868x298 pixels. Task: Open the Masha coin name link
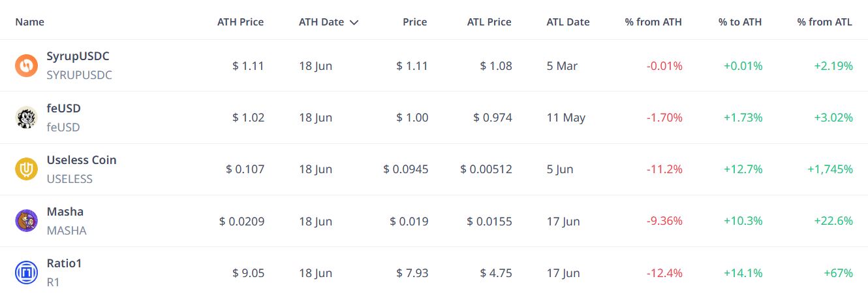pyautogui.click(x=65, y=212)
